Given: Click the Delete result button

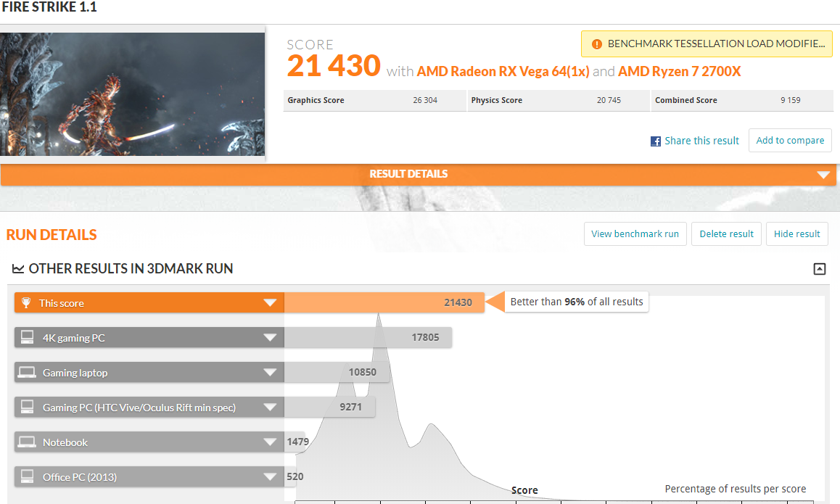Looking at the screenshot, I should pyautogui.click(x=726, y=234).
